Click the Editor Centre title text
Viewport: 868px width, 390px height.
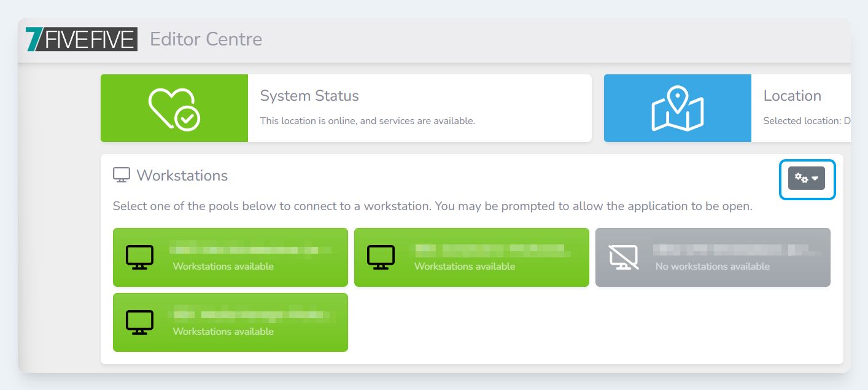click(206, 39)
